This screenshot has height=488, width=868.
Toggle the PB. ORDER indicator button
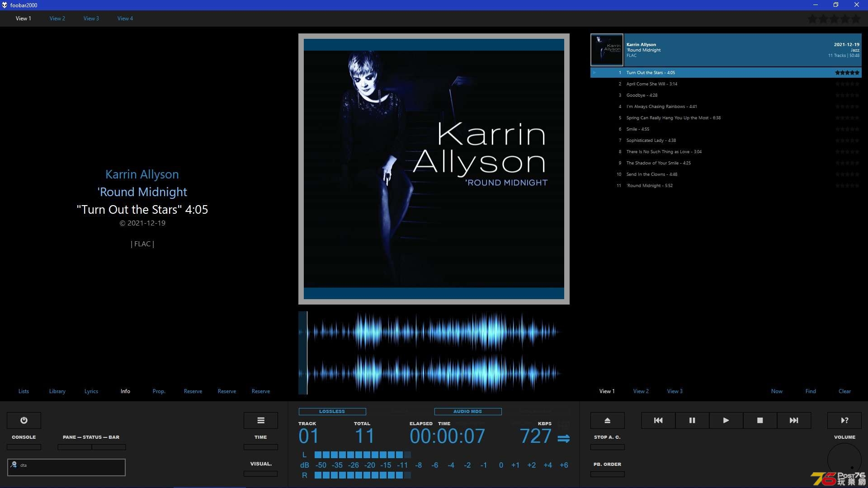608,474
